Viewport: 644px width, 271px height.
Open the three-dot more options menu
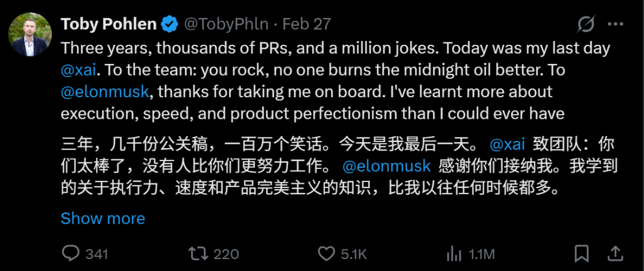(x=615, y=24)
